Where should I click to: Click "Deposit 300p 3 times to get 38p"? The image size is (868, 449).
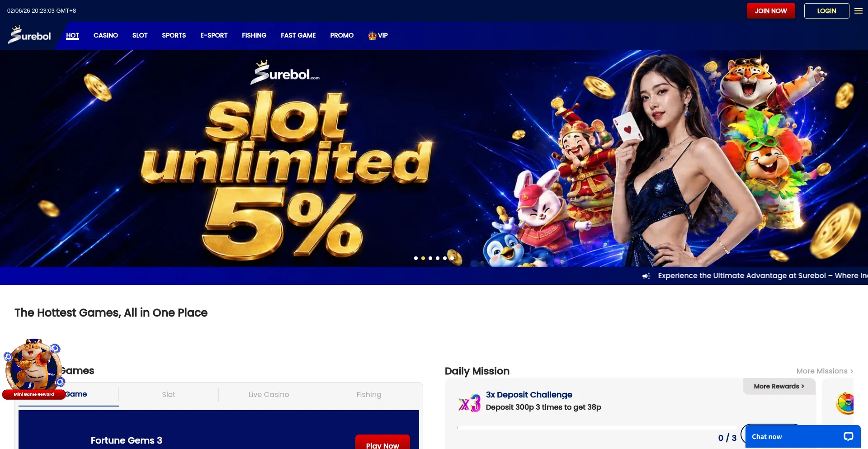(x=543, y=407)
